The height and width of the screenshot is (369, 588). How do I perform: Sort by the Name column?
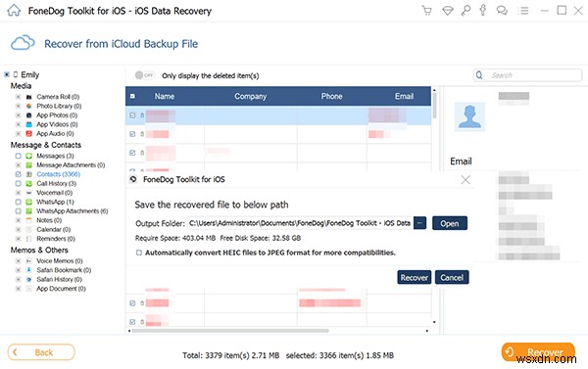pyautogui.click(x=165, y=96)
